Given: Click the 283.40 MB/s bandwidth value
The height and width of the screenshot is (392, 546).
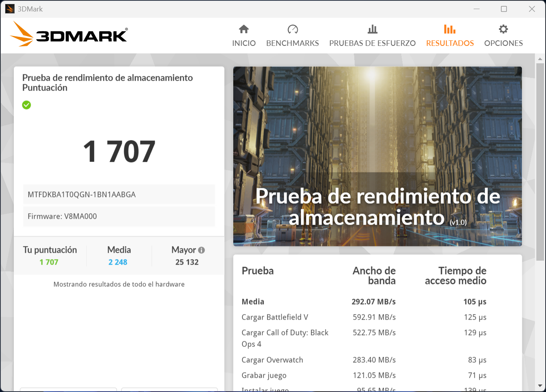Looking at the screenshot, I should coord(374,360).
